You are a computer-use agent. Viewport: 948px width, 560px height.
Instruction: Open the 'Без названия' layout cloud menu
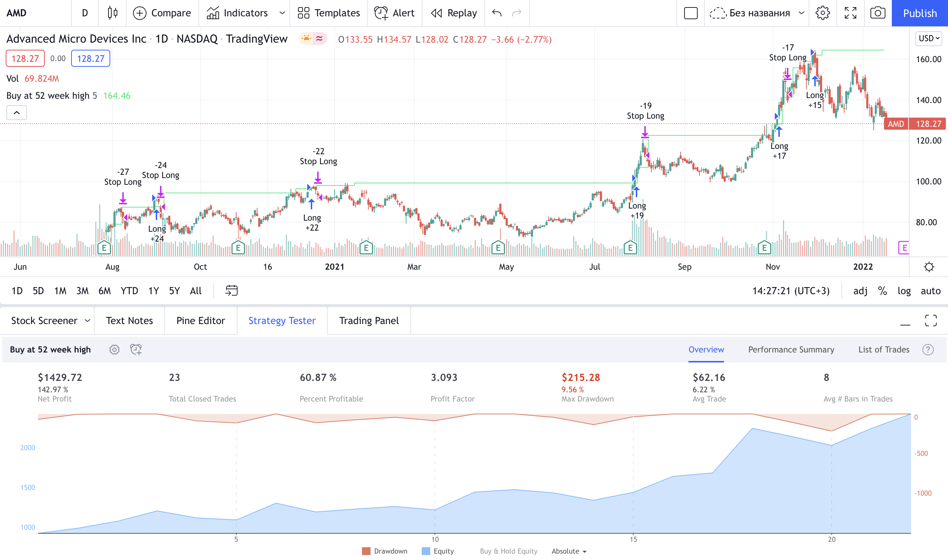pyautogui.click(x=757, y=13)
